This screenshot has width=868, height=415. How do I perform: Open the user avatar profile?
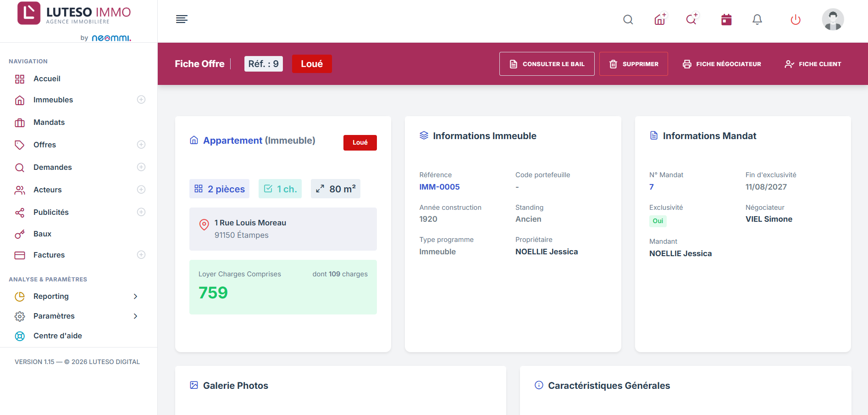833,19
